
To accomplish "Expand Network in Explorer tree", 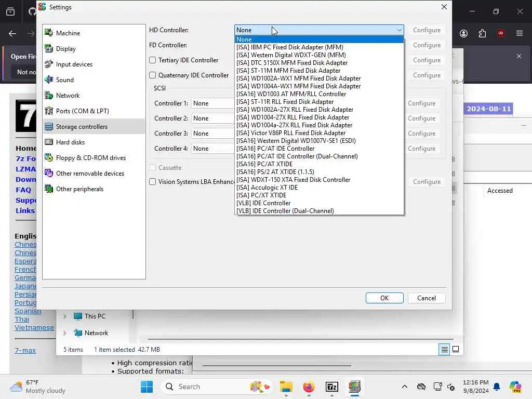I will tap(64, 333).
